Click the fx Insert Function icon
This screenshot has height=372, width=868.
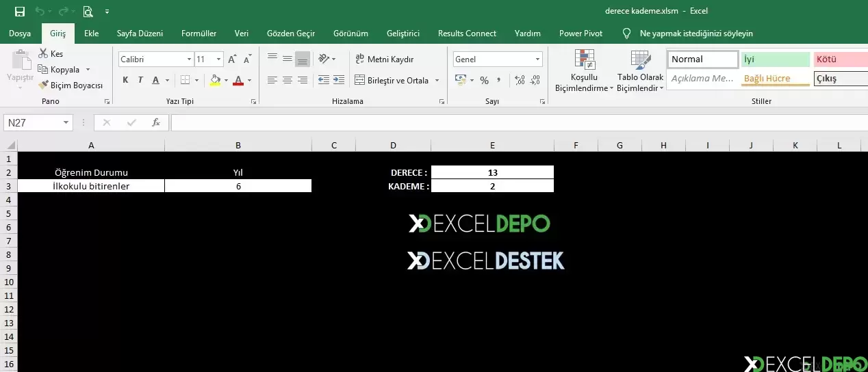point(156,122)
